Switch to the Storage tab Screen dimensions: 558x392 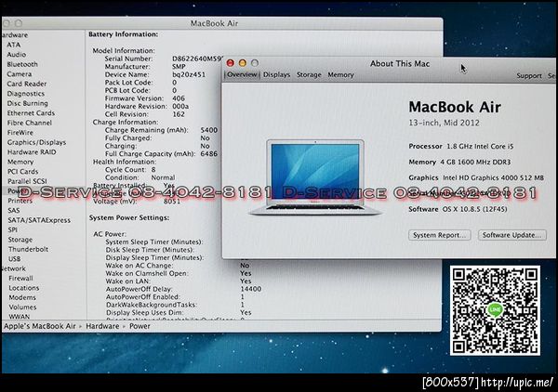coord(309,74)
